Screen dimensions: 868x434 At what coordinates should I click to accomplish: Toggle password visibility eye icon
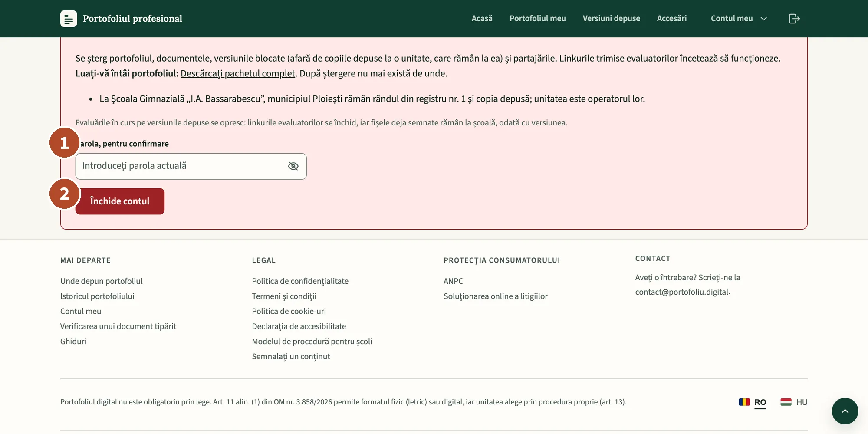click(x=293, y=166)
